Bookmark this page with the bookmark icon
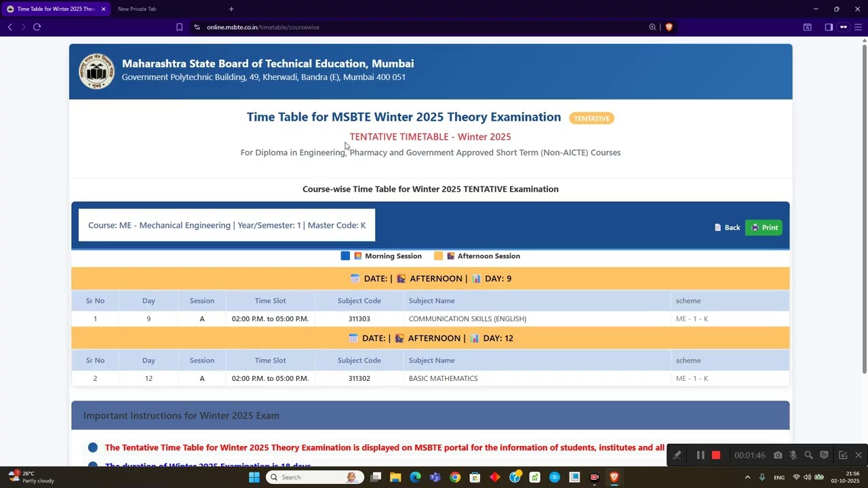Screen dimensions: 868x488 179,27
